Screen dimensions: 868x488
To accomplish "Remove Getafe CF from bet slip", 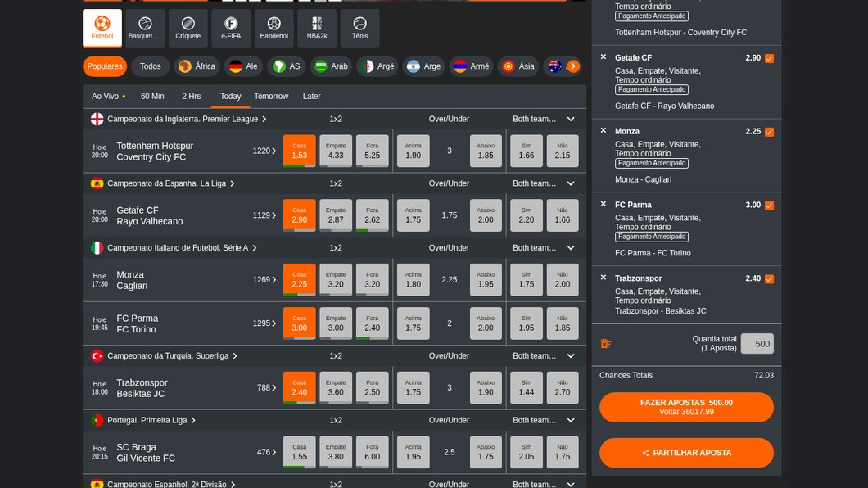I will (604, 57).
